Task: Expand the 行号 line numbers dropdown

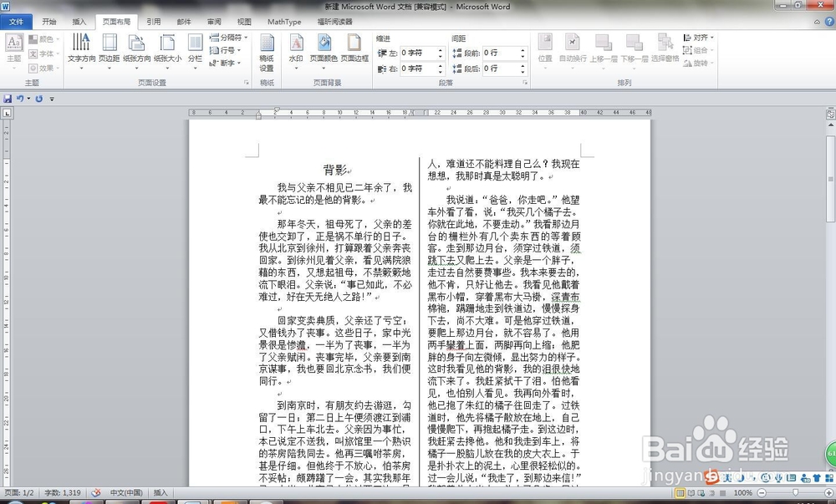Action: [225, 50]
